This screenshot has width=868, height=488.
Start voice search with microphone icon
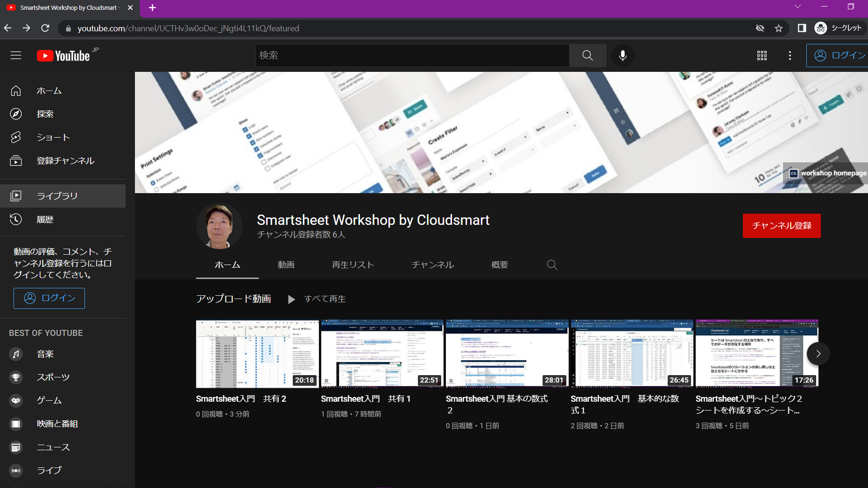tap(622, 56)
